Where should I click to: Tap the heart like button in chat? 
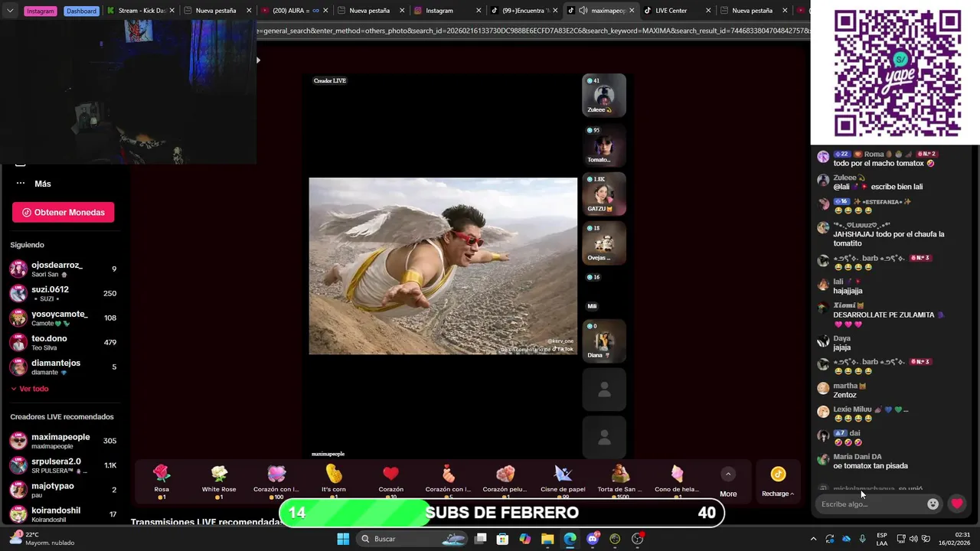tap(957, 504)
